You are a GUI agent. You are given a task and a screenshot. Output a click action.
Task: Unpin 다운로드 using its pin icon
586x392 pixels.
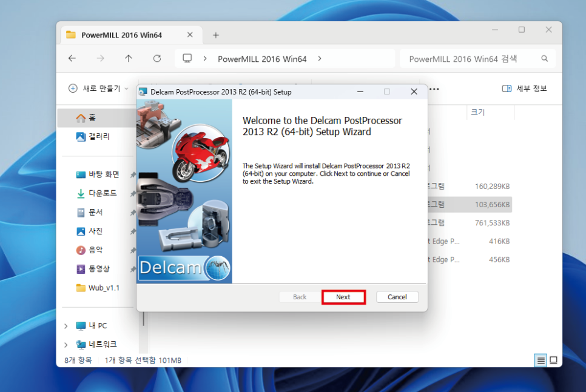[133, 193]
